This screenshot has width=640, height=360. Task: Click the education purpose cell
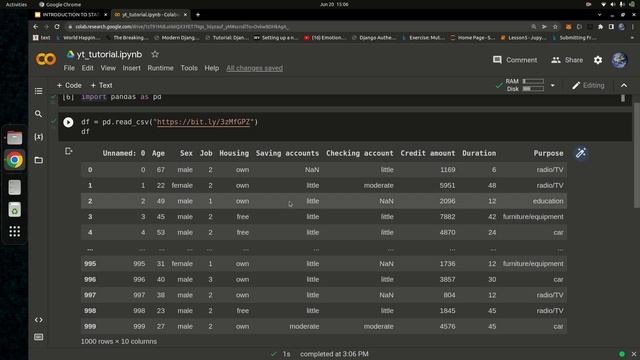[548, 201]
